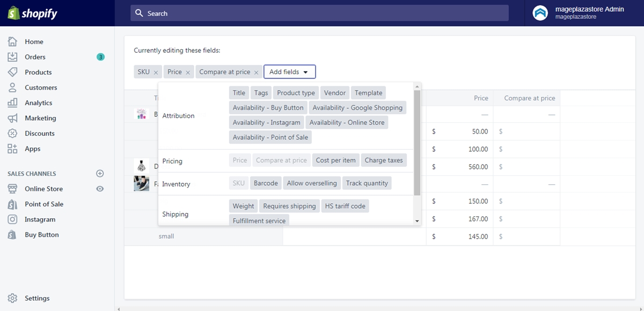Click the Orders inbox icon
The width and height of the screenshot is (644, 311).
tap(12, 57)
